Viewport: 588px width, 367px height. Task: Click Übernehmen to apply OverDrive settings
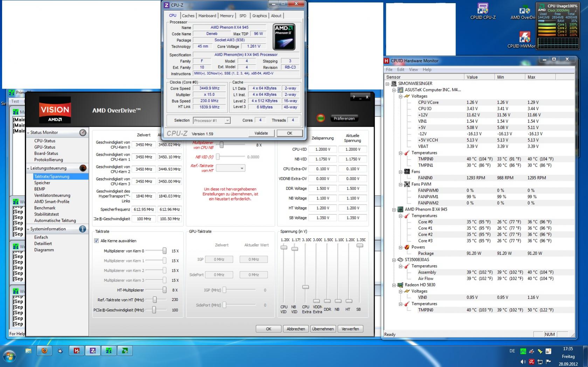pos(323,329)
